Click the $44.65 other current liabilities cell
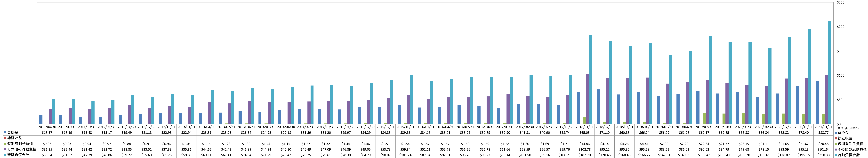This screenshot has width=868, height=158. point(206,149)
